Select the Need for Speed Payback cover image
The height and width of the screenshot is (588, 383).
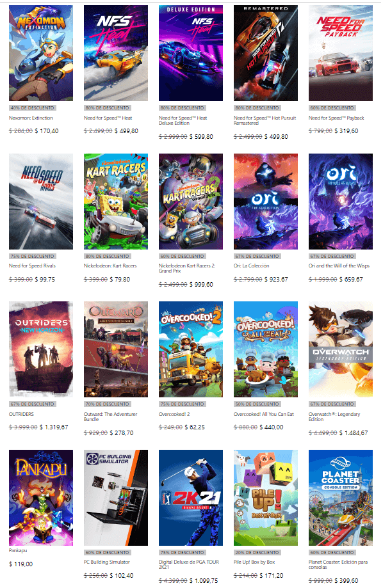[x=341, y=53]
